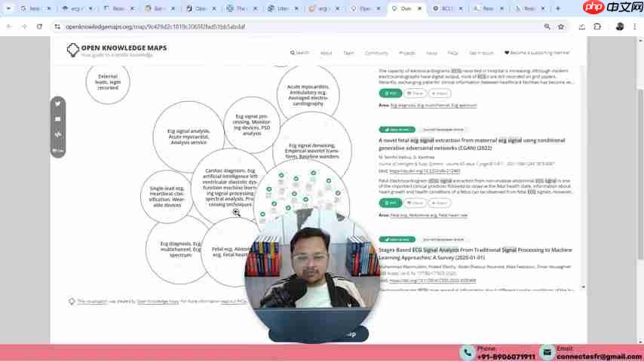Open the Team menu item
Image resolution: width=644 pixels, height=362 pixels.
(348, 53)
